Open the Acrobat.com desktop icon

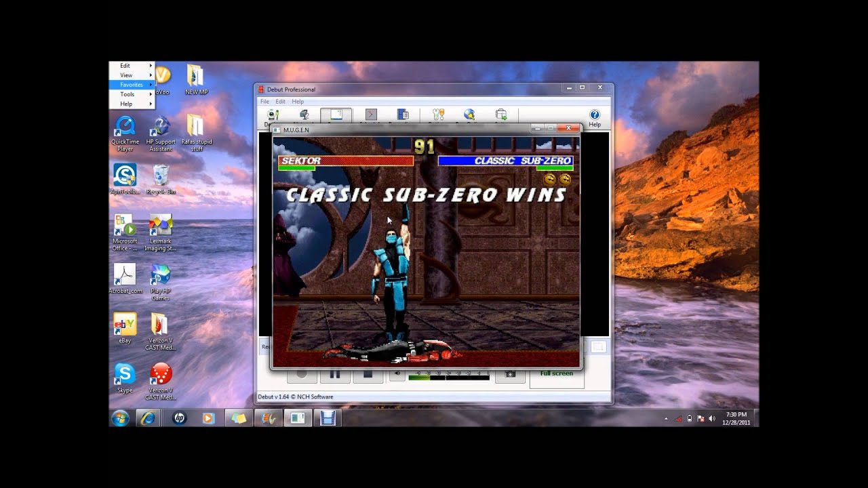125,279
